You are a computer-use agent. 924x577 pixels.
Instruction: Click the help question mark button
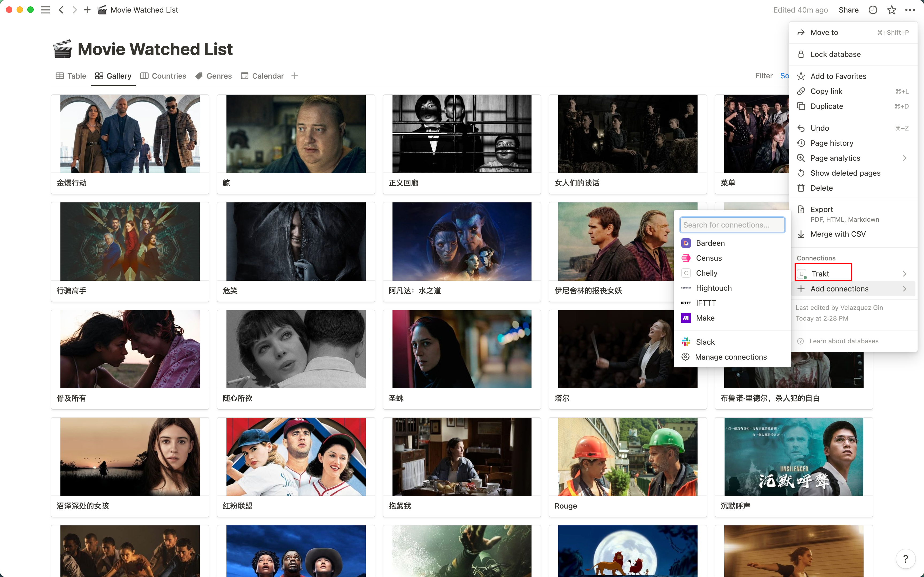905,559
